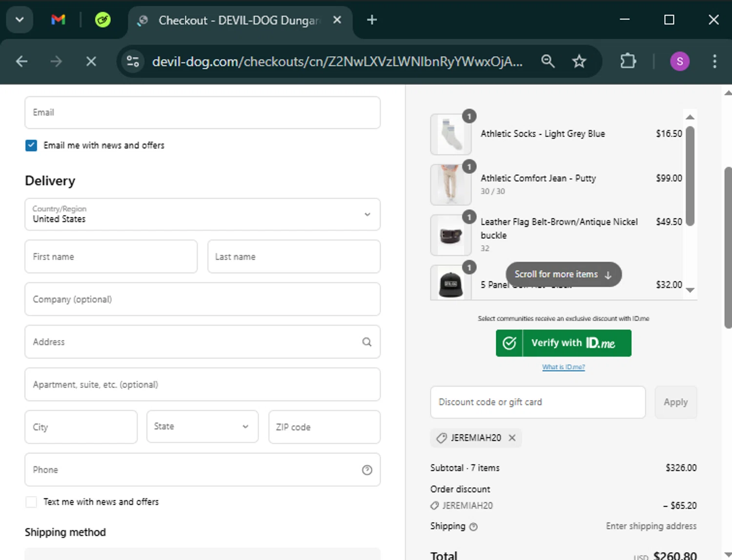Click the page vertical scrollbar

[x=728, y=248]
